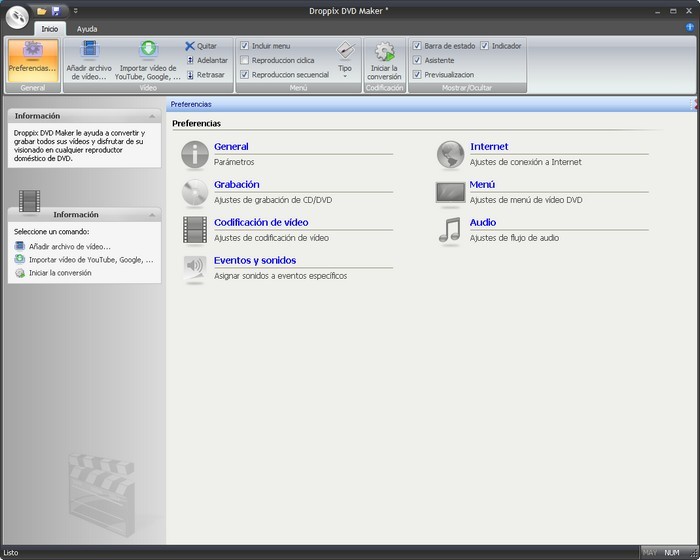The width and height of the screenshot is (700, 560).
Task: Collapse the upper Información panel
Action: [152, 116]
